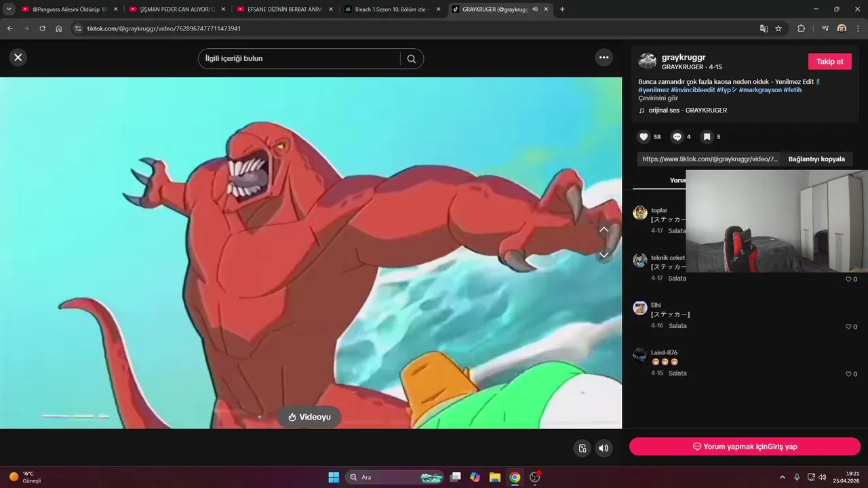Image resolution: width=868 pixels, height=488 pixels.
Task: Click Çevirisini gör translation link
Action: point(658,98)
